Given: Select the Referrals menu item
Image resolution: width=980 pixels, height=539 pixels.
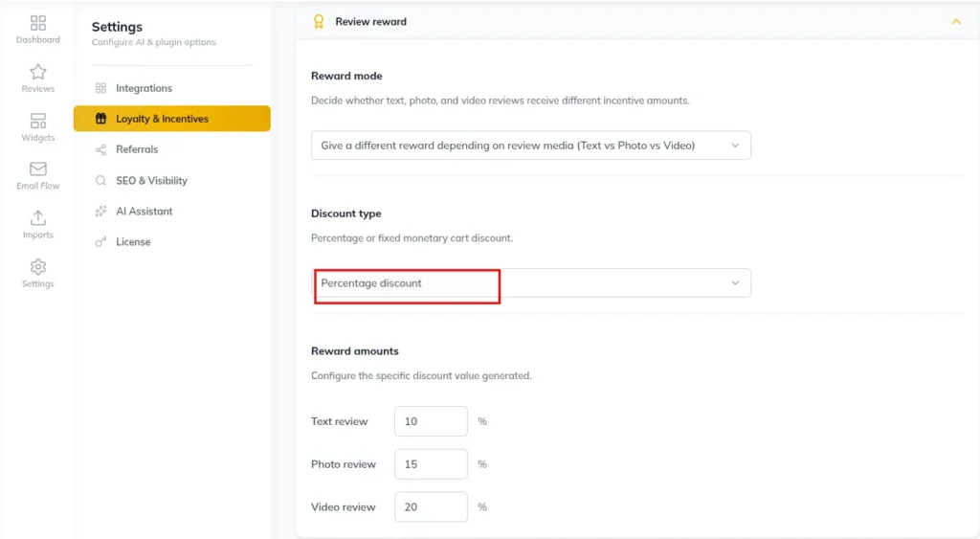Looking at the screenshot, I should pos(172,149).
